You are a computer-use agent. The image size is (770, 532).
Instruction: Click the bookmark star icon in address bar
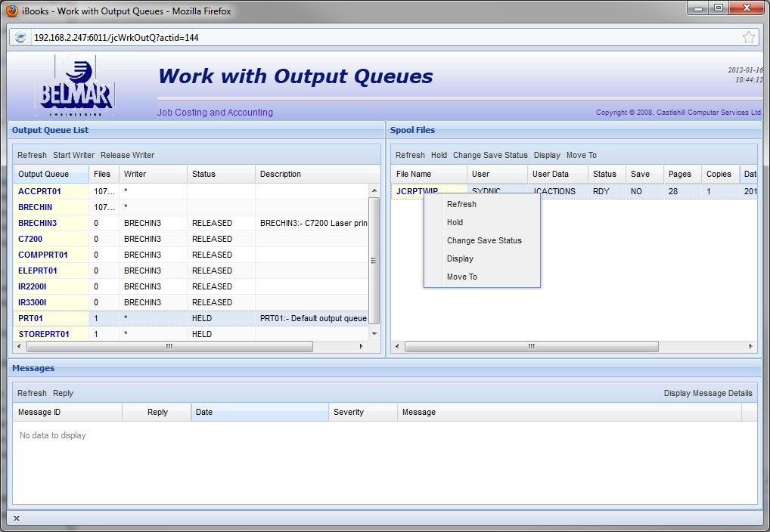[x=748, y=37]
